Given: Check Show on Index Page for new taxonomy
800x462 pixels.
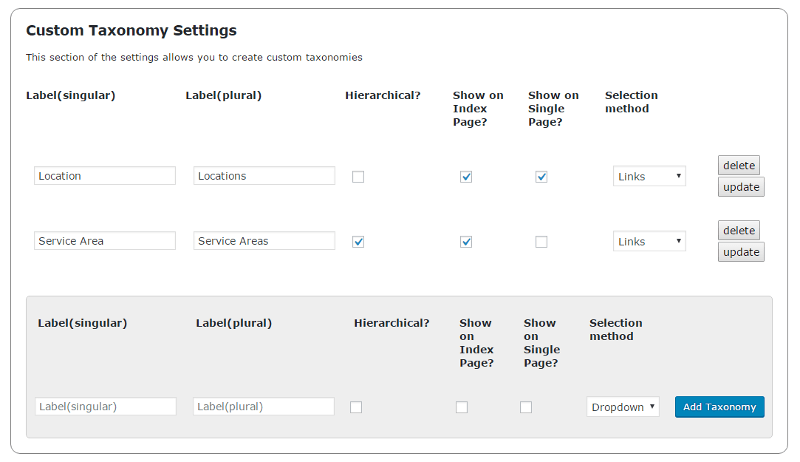Looking at the screenshot, I should point(462,407).
